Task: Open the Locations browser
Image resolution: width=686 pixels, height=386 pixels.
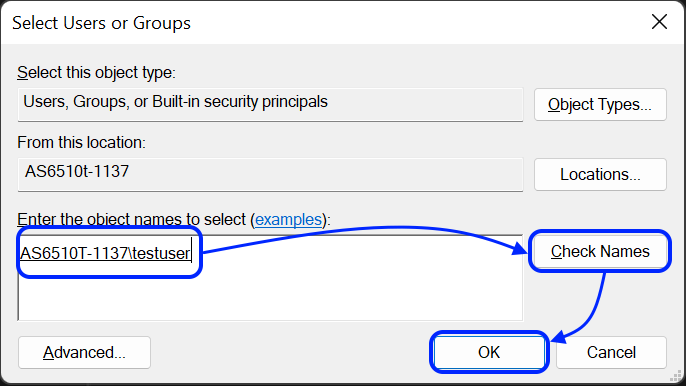Action: tap(600, 175)
